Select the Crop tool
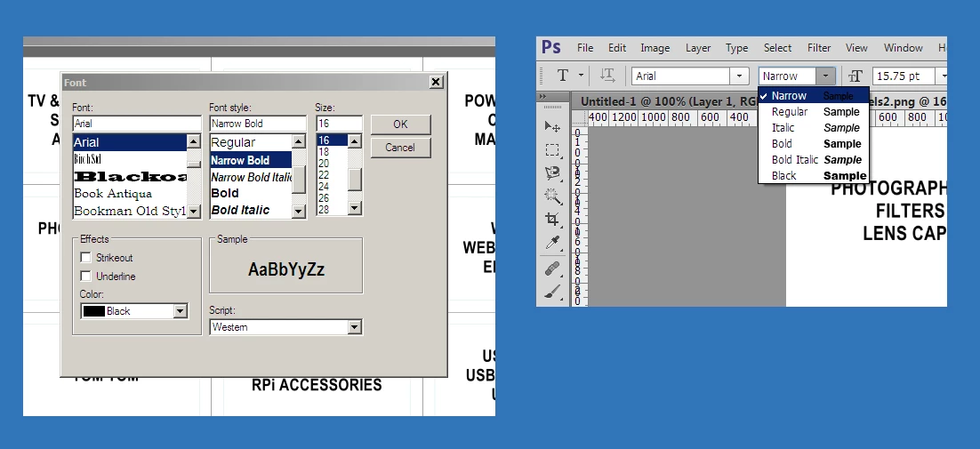Screen dimensions: 980x449 [x=552, y=220]
